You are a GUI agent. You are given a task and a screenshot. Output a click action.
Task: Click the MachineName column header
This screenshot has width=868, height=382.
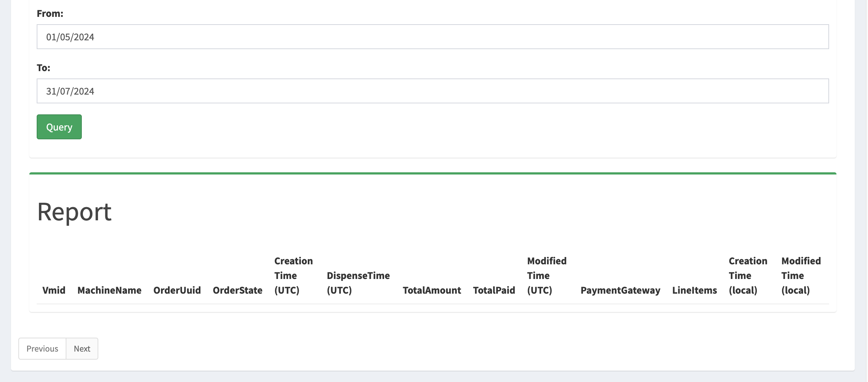click(x=109, y=290)
